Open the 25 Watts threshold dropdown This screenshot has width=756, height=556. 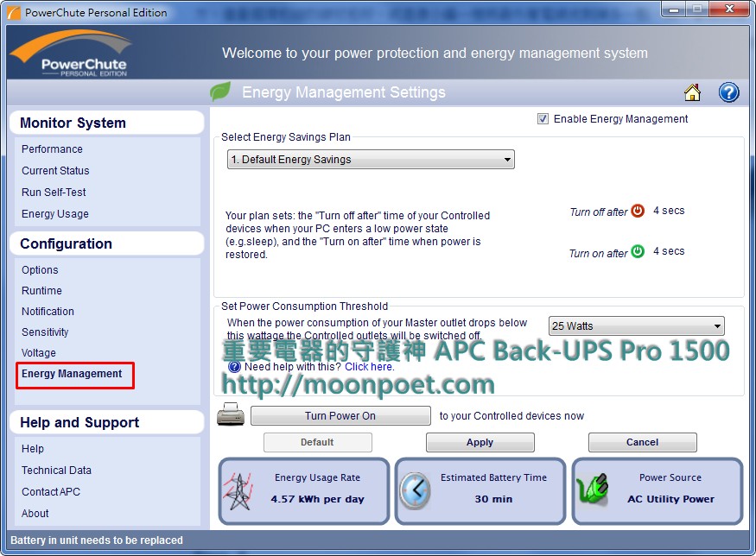pyautogui.click(x=636, y=326)
